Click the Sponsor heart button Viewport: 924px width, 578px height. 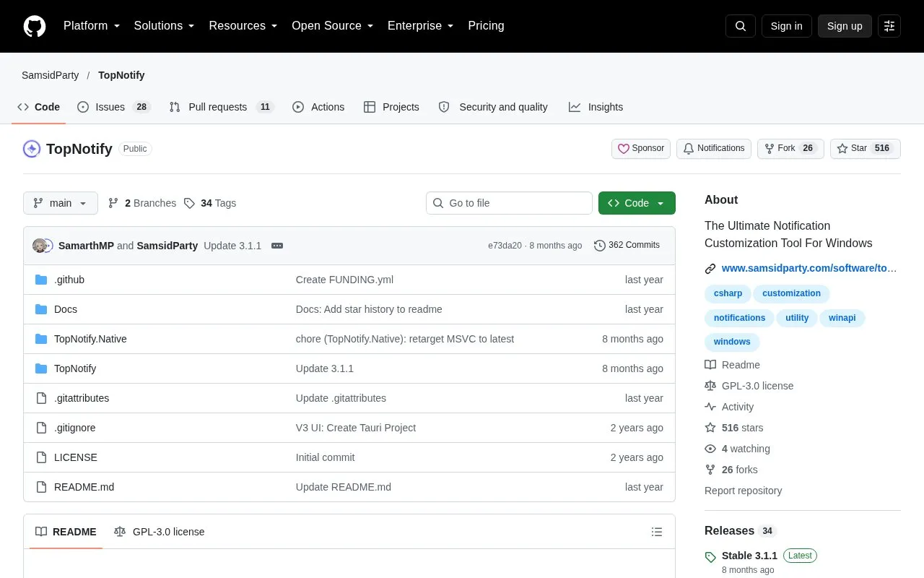point(641,149)
